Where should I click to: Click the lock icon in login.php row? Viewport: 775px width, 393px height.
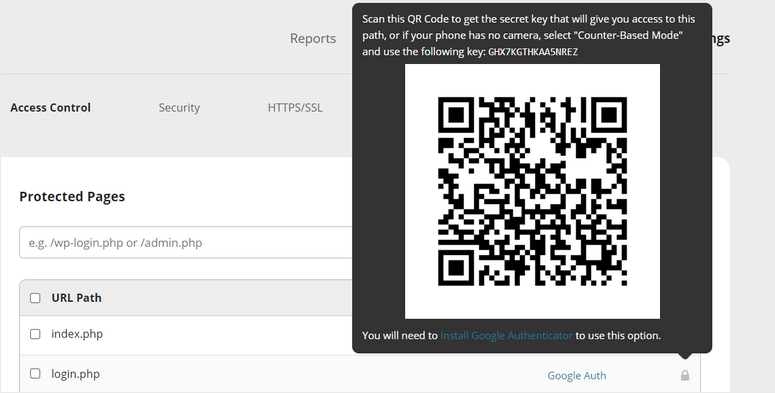[x=685, y=375]
